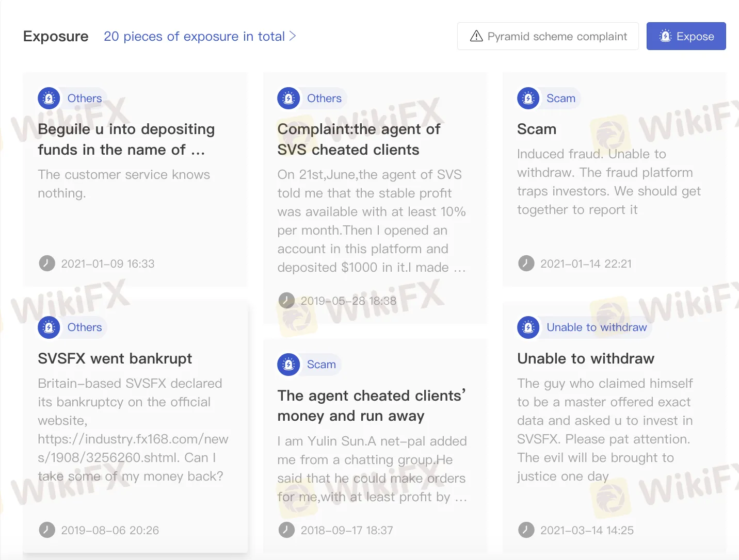Click alarm icon beside top-right Scam tag
The image size is (739, 560).
[x=528, y=98]
